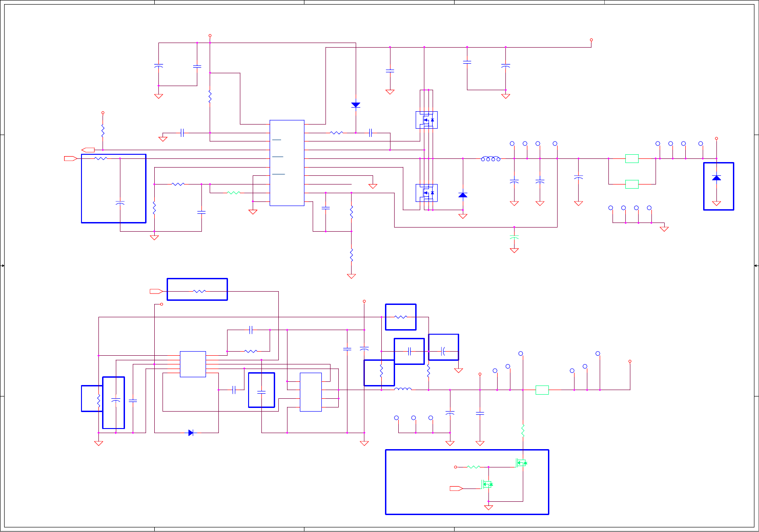The width and height of the screenshot is (759, 532).
Task: Click the resistor in the blue box beside the red port
Action: 200,291
